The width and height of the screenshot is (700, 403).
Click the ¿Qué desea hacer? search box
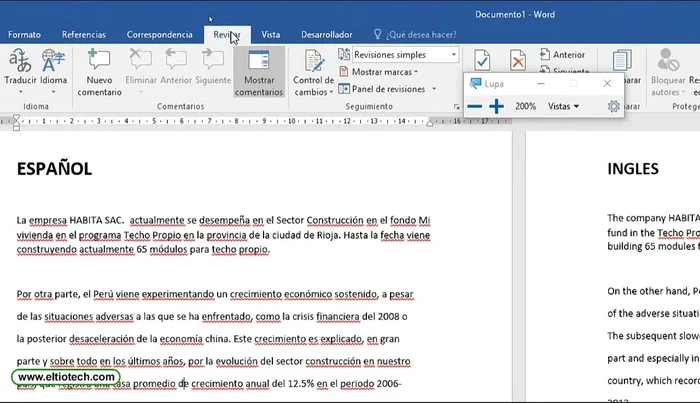click(421, 34)
